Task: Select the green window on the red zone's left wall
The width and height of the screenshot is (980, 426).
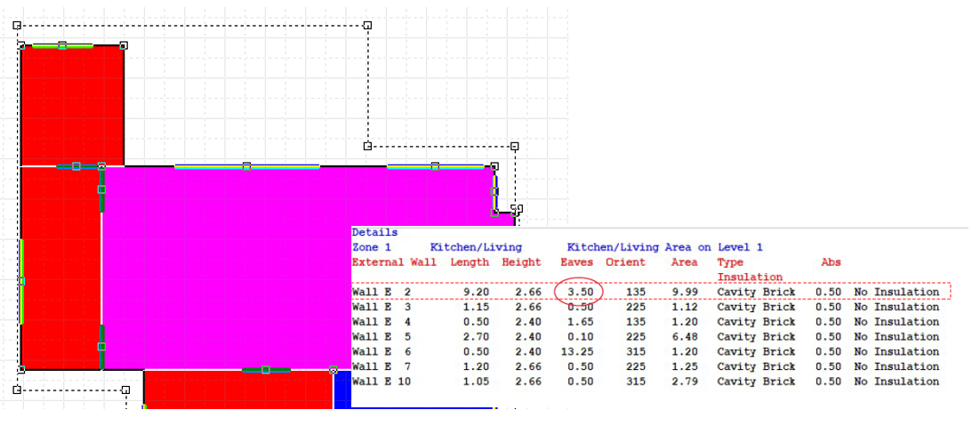Action: click(x=21, y=280)
